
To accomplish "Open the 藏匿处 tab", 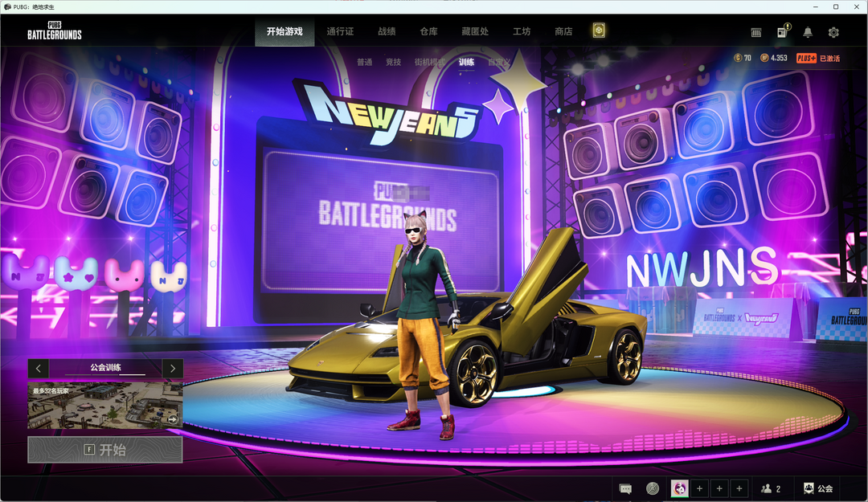I will coord(475,31).
